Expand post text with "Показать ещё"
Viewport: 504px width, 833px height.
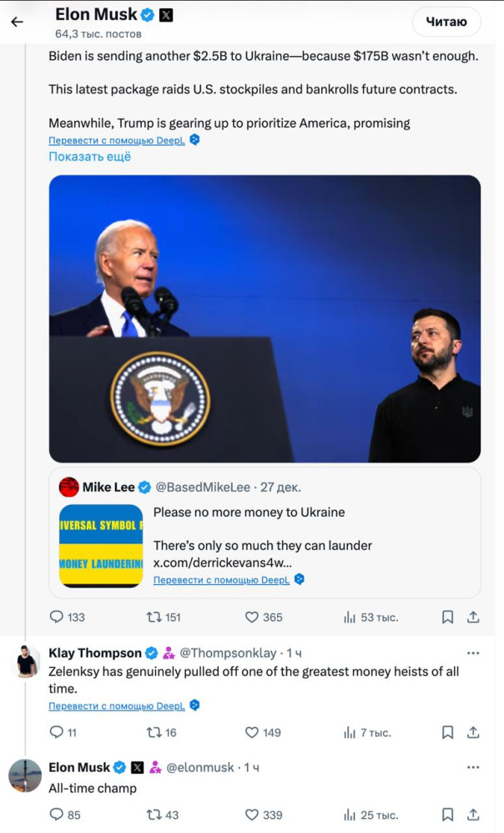coord(89,156)
